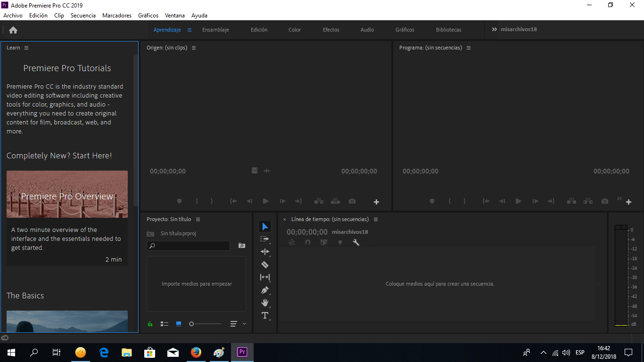Select the Pen tool
This screenshot has height=362, width=644.
point(265,290)
